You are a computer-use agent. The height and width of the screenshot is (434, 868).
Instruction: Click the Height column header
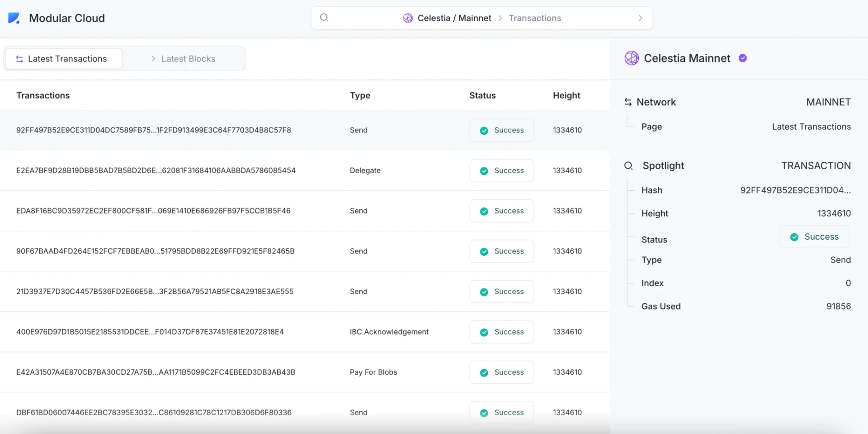[x=566, y=95]
